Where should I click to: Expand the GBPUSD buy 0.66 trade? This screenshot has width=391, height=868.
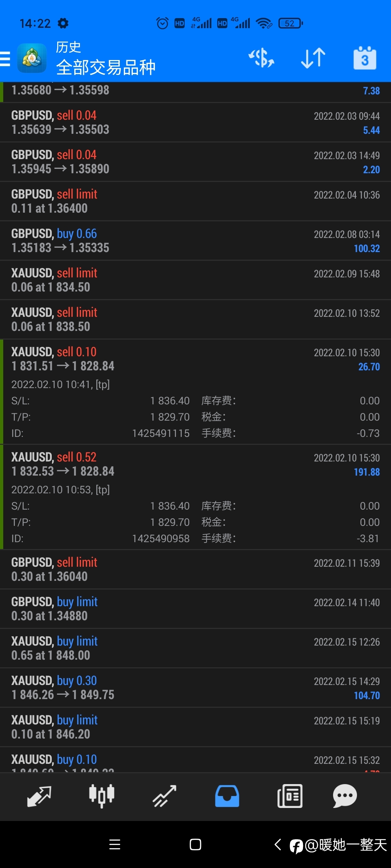coord(195,241)
